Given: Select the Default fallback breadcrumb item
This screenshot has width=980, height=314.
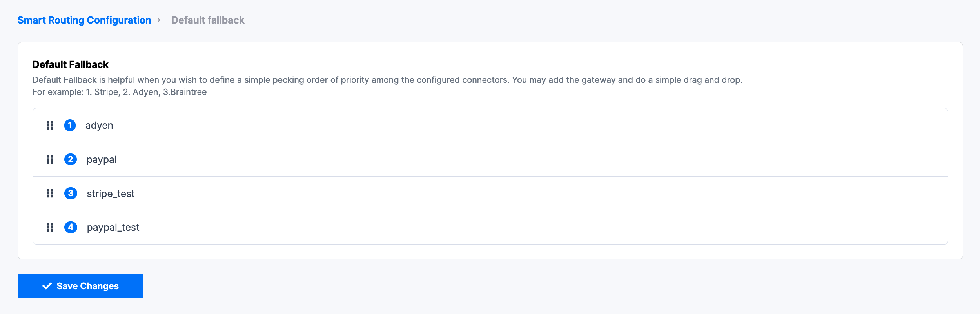Looking at the screenshot, I should click(x=207, y=20).
